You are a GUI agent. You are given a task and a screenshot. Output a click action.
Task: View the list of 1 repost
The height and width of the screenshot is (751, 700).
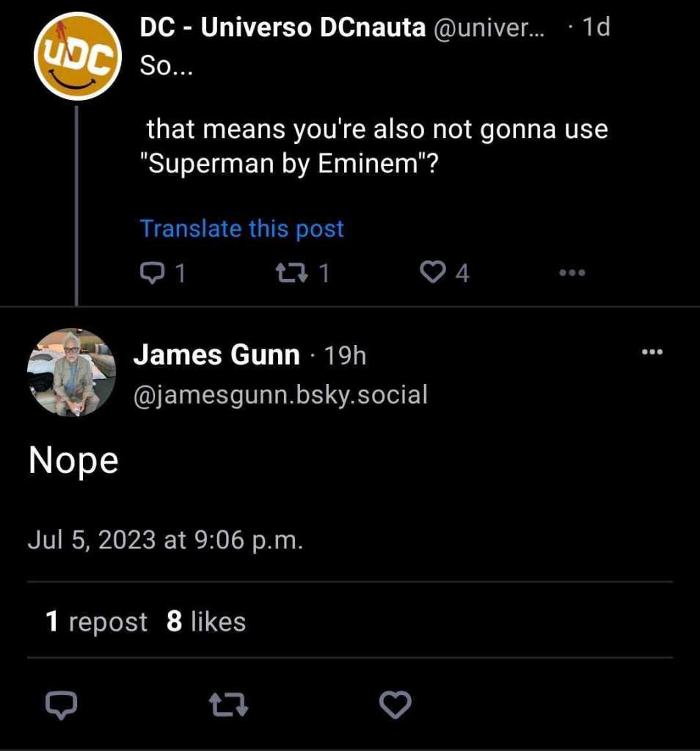96,622
